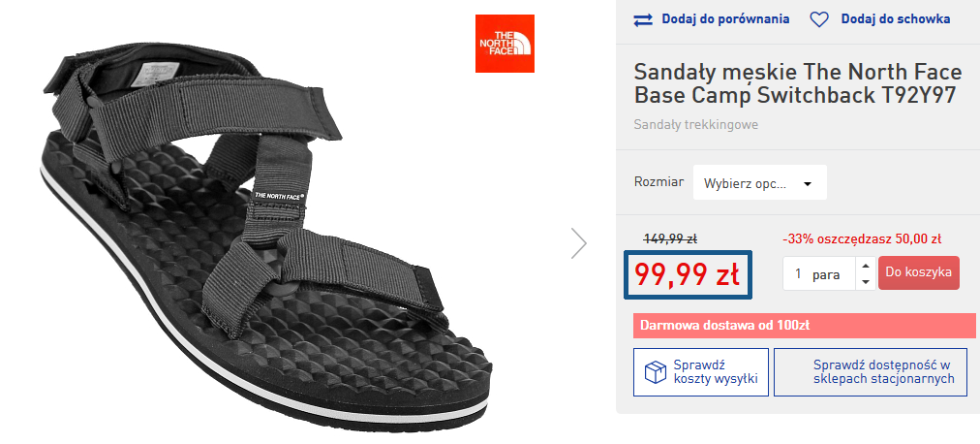Decrease quantity with the down arrow
The width and height of the screenshot is (980, 444).
point(866,282)
